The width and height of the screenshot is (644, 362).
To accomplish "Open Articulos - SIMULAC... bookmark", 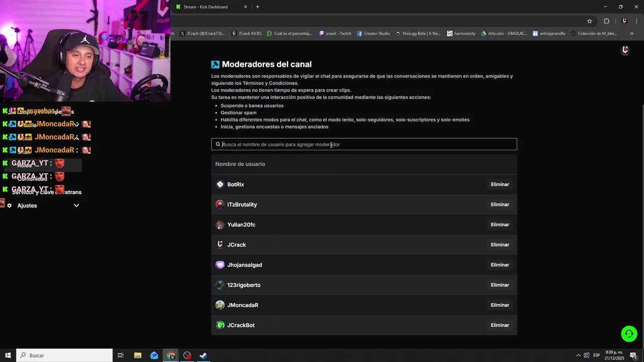I will (504, 34).
